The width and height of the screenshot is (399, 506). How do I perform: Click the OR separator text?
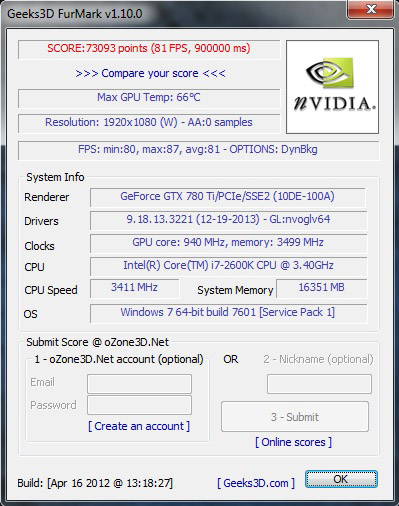(231, 359)
